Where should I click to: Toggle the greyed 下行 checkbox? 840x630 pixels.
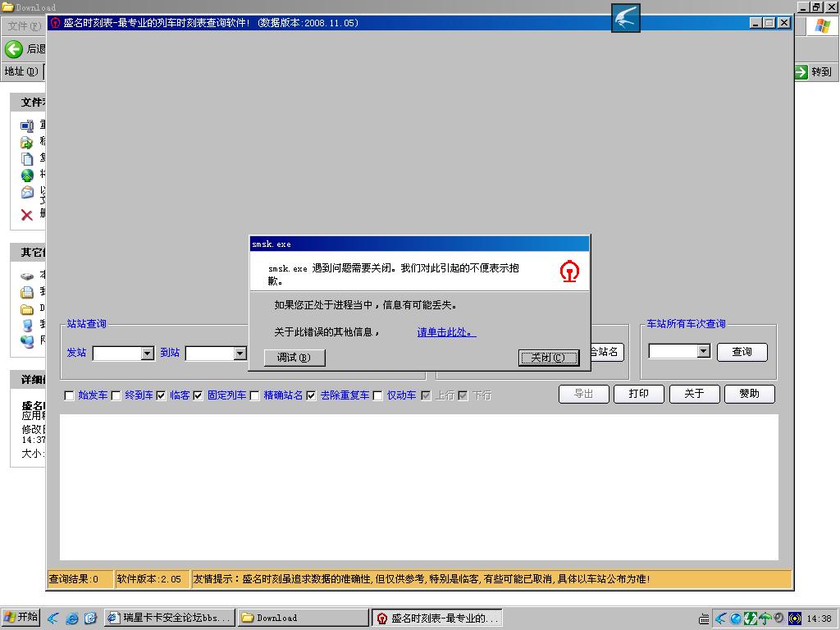click(463, 396)
